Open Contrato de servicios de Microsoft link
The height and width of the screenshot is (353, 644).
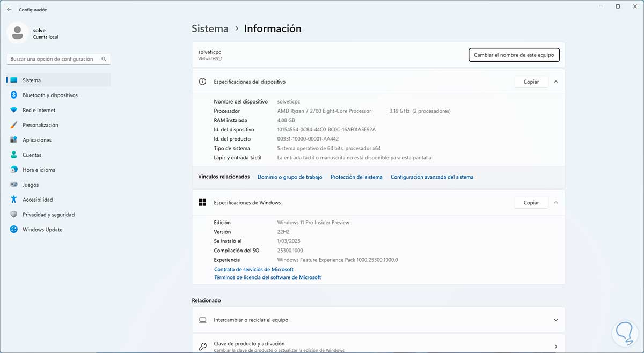(254, 269)
